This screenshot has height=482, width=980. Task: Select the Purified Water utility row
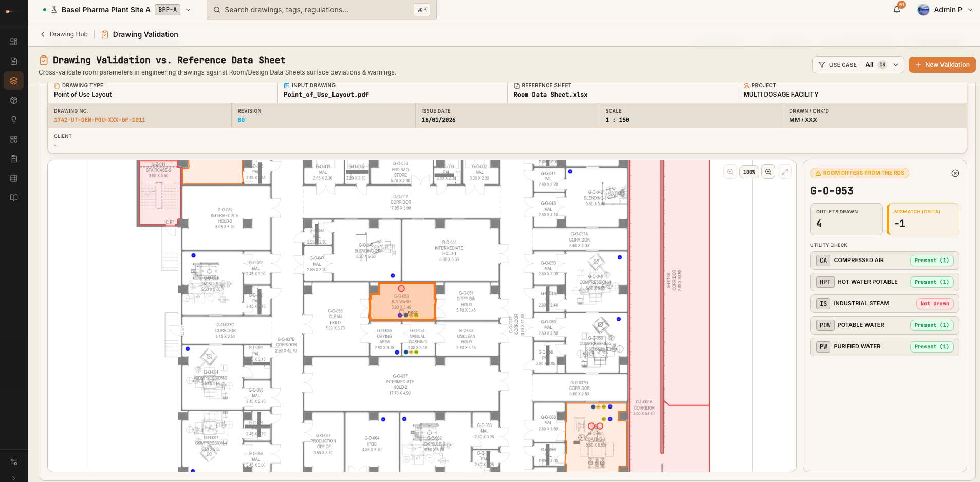click(x=885, y=347)
